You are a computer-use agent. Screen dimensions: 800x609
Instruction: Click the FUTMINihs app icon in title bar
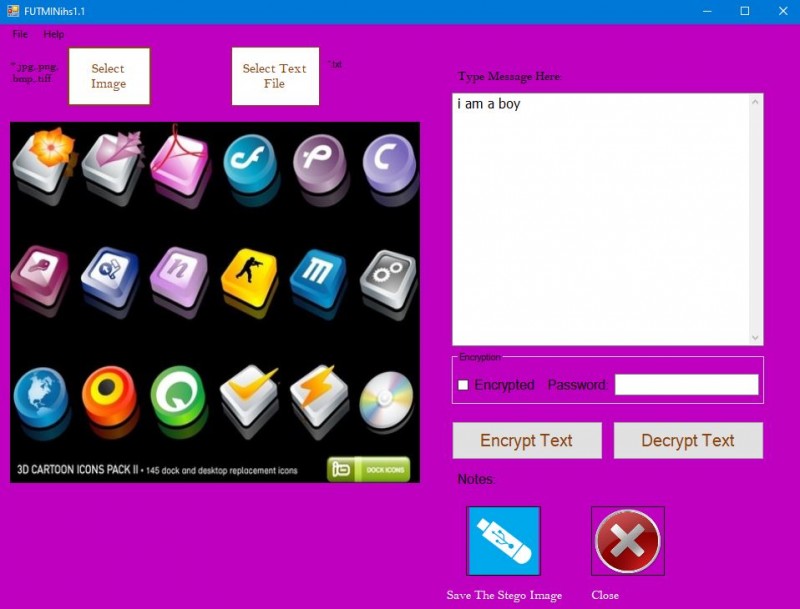pos(13,11)
